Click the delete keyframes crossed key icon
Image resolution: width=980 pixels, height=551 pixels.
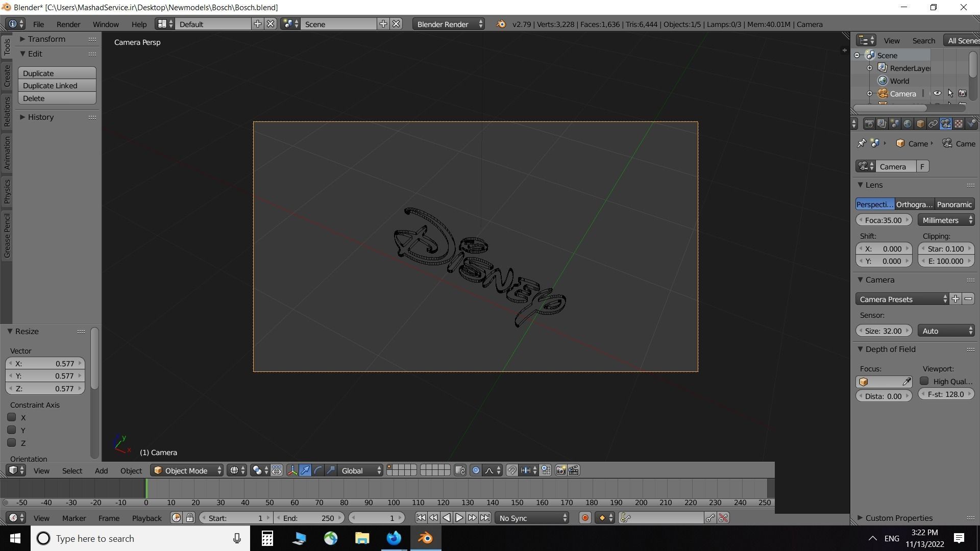pyautogui.click(x=723, y=518)
